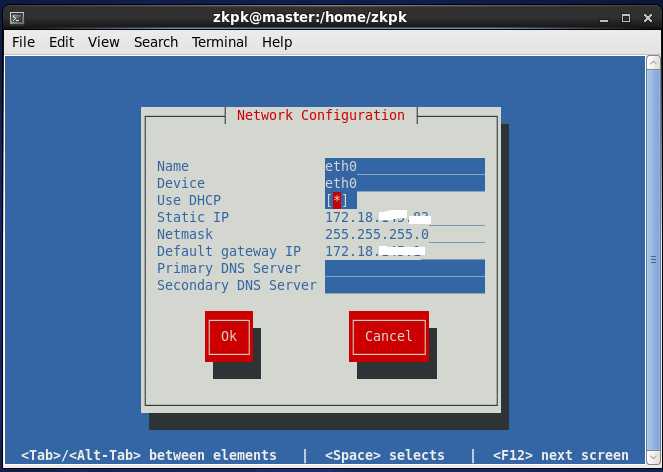Toggle the Use DHCP checkbox
Image resolution: width=663 pixels, height=472 pixels.
coord(337,200)
